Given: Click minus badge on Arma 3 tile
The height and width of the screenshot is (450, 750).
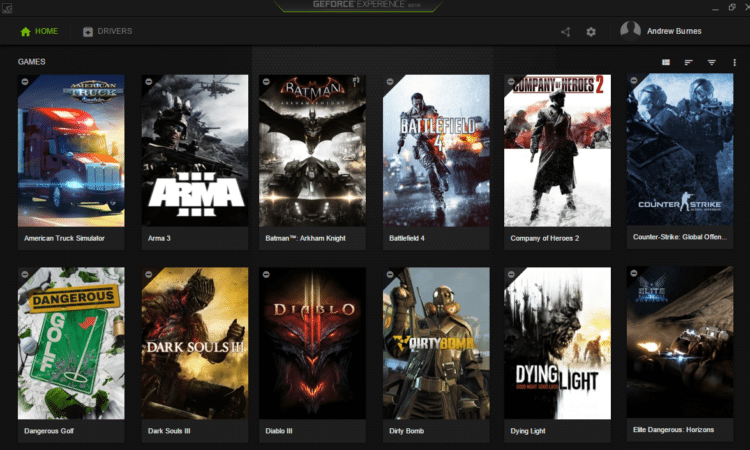Looking at the screenshot, I should tap(149, 82).
